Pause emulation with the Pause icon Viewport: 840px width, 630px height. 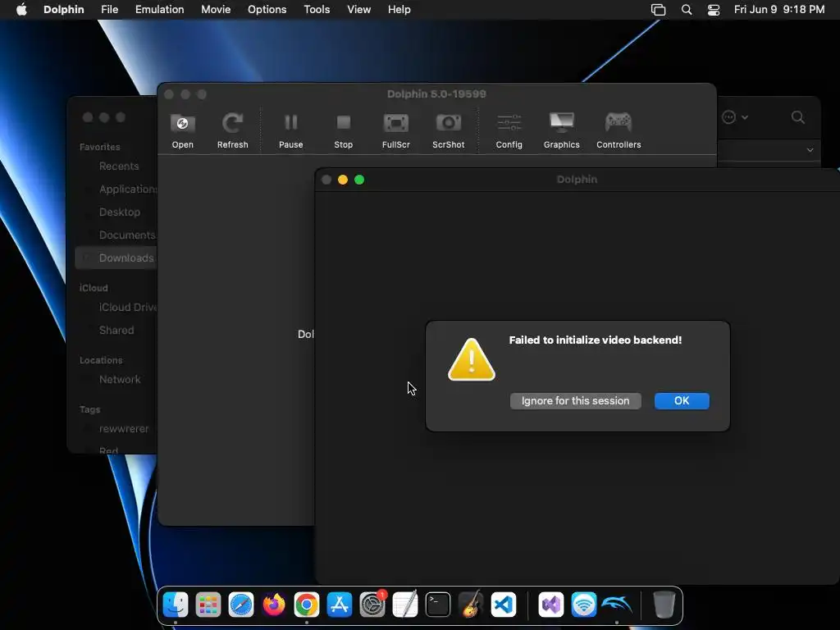coord(291,123)
